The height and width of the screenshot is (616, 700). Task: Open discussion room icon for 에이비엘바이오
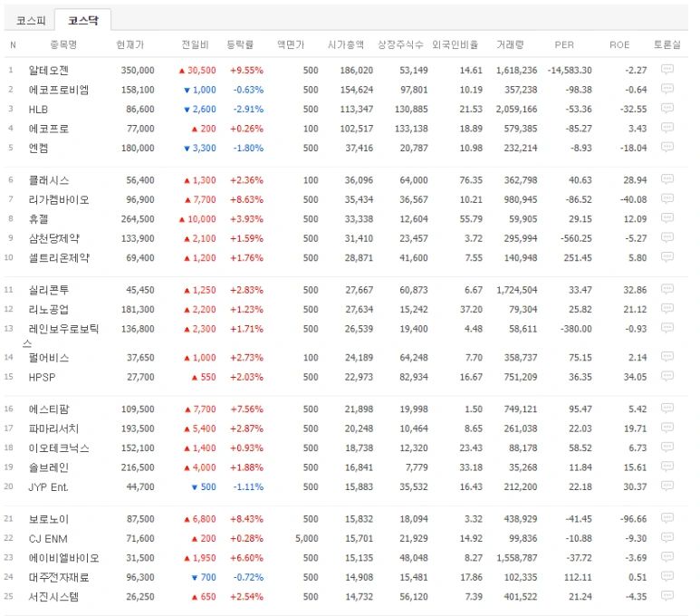tap(667, 557)
